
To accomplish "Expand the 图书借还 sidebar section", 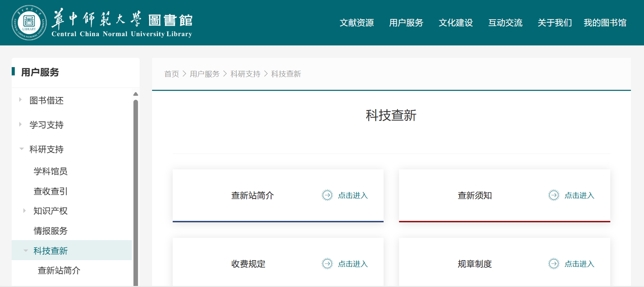I will click(21, 100).
